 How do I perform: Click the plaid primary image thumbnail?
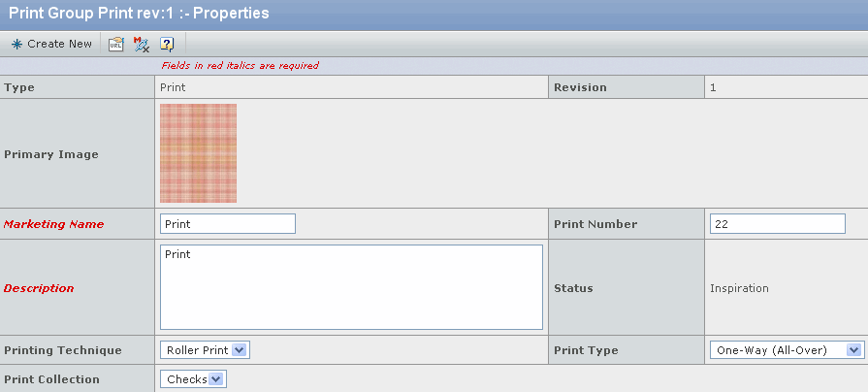click(198, 153)
